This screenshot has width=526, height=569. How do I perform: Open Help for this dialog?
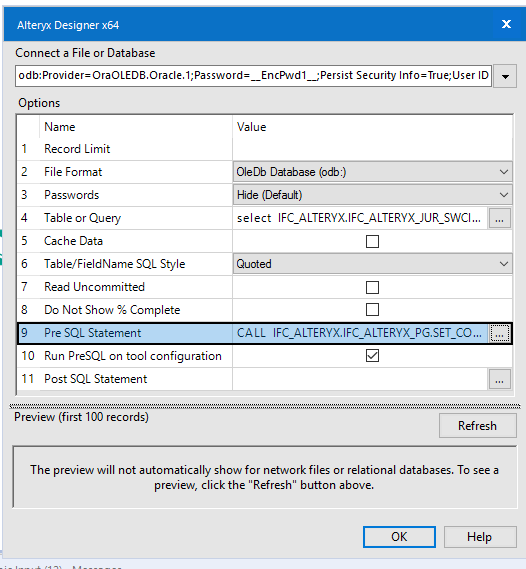pyautogui.click(x=480, y=537)
